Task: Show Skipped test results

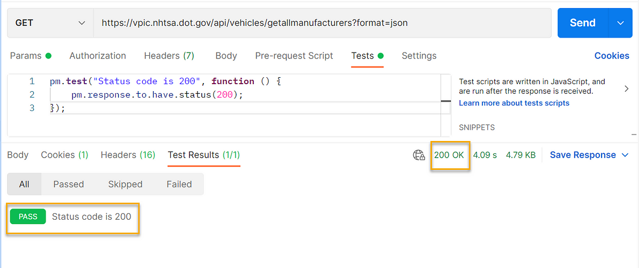Action: (125, 184)
